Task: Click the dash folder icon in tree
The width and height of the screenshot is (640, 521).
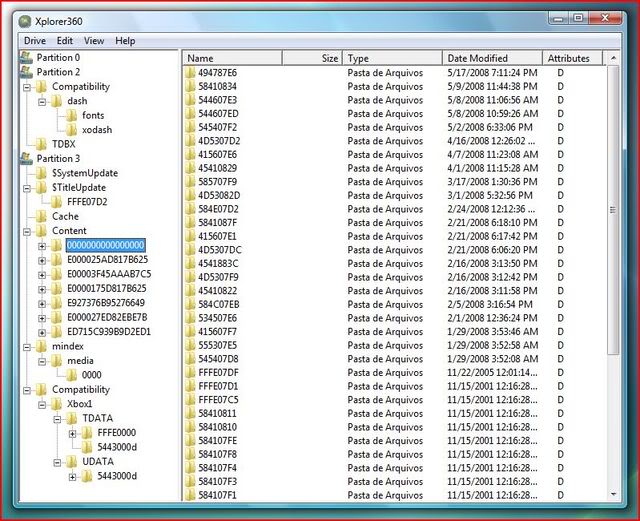Action: point(56,101)
